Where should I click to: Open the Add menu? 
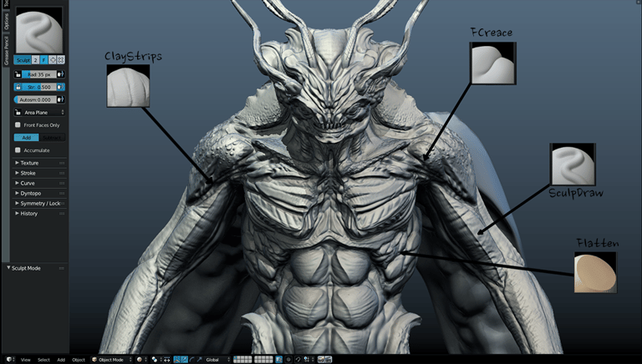(x=61, y=360)
